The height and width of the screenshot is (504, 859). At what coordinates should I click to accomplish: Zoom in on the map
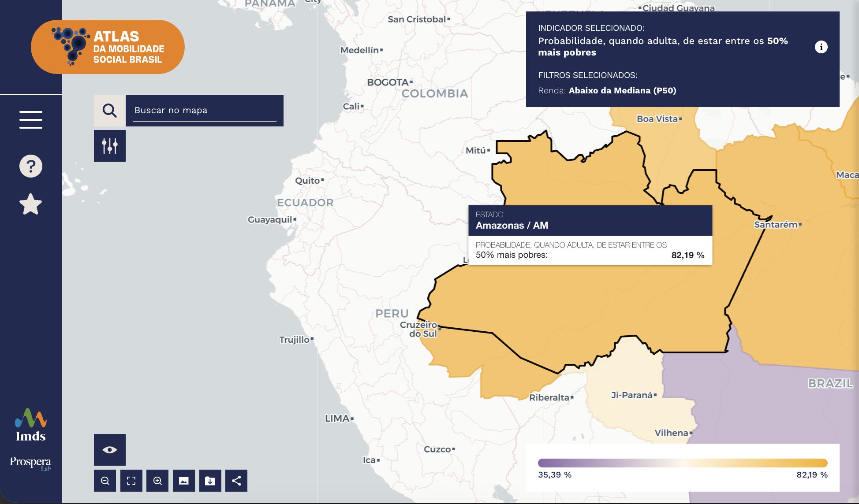pyautogui.click(x=157, y=481)
